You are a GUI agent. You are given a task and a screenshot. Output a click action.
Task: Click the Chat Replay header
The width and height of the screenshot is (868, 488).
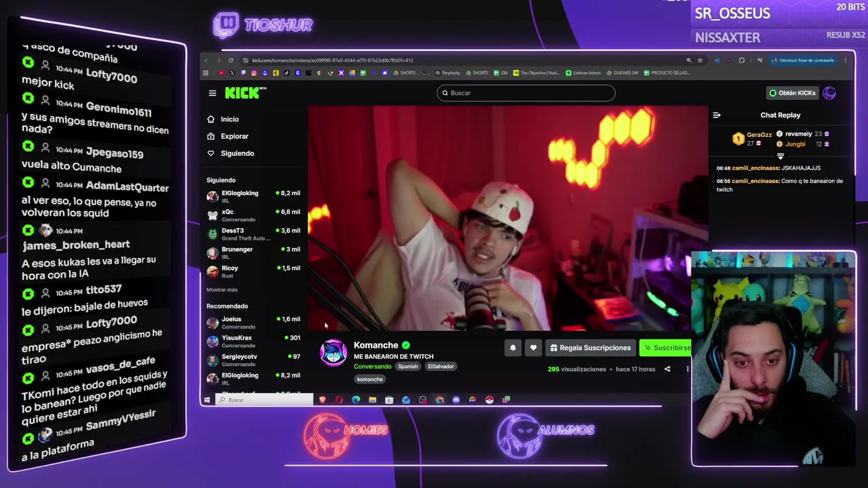(781, 115)
